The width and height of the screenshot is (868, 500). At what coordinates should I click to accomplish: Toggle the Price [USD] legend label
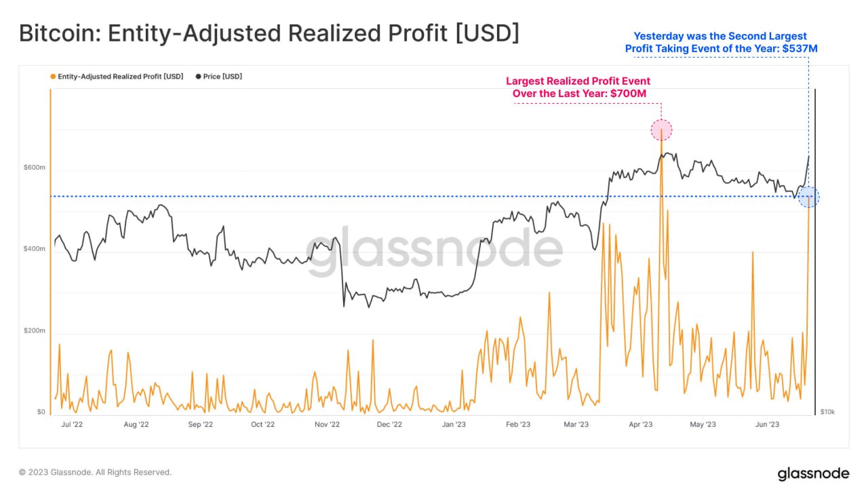[222, 77]
